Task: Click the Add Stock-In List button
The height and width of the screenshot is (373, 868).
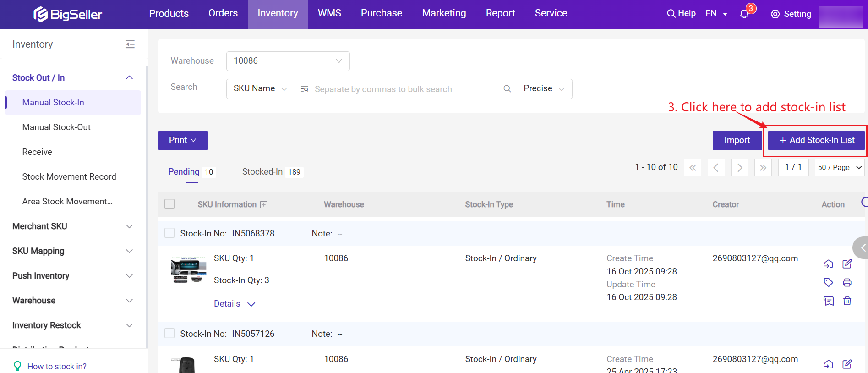Action: 816,140
